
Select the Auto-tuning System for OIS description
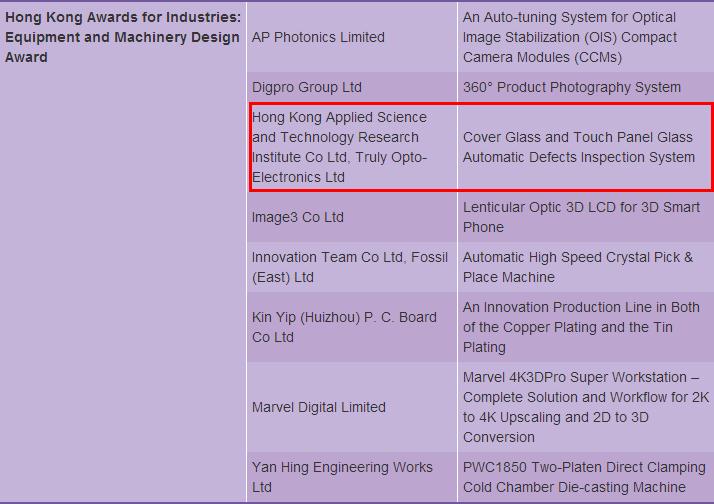tap(570, 37)
